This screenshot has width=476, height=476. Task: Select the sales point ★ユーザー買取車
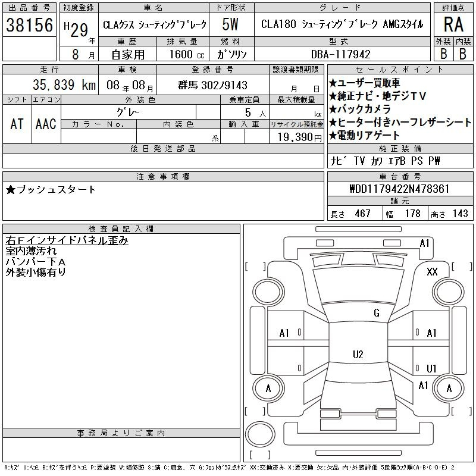tap(364, 83)
